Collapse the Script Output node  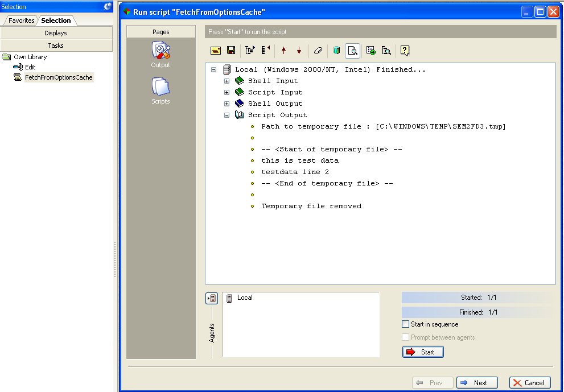[227, 115]
